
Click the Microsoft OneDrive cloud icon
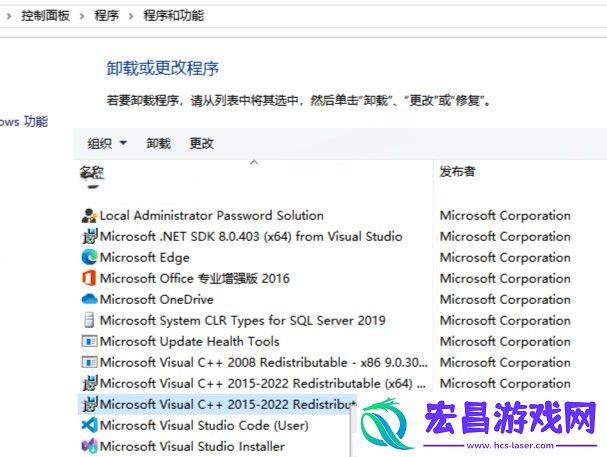(89, 299)
